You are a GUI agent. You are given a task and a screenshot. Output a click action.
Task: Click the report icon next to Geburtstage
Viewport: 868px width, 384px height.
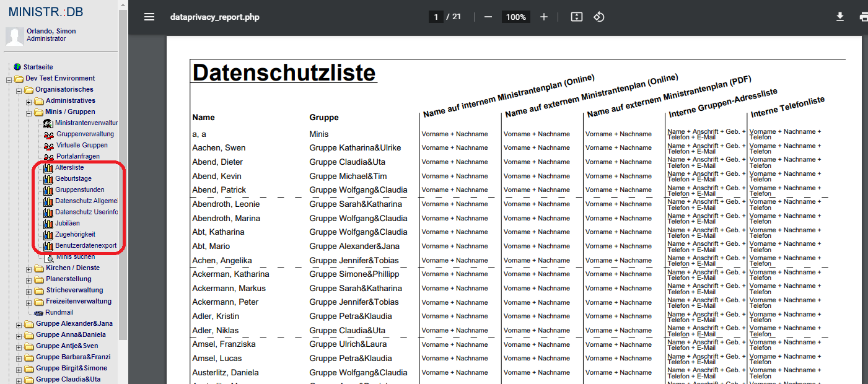pos(48,179)
